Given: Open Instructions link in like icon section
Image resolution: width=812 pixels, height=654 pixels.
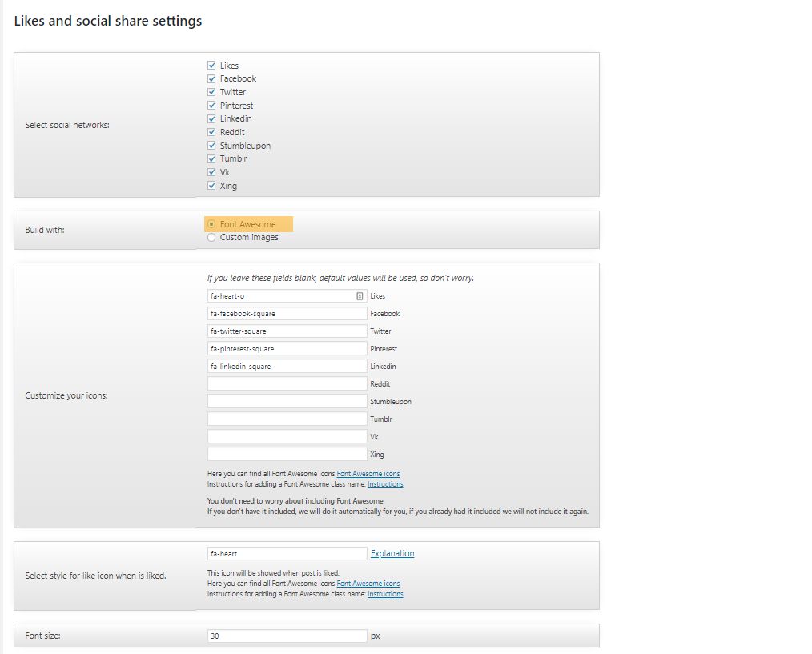Looking at the screenshot, I should click(x=385, y=594).
